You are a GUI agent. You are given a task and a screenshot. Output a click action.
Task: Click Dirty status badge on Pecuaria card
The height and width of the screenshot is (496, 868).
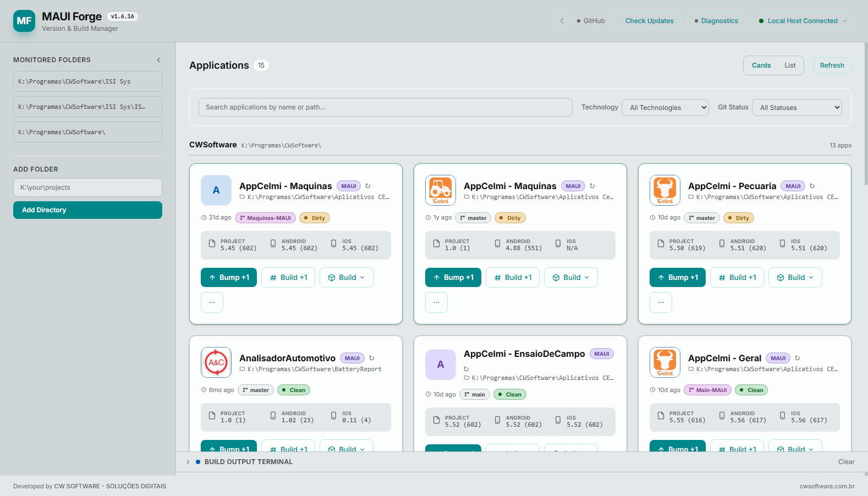coord(739,218)
